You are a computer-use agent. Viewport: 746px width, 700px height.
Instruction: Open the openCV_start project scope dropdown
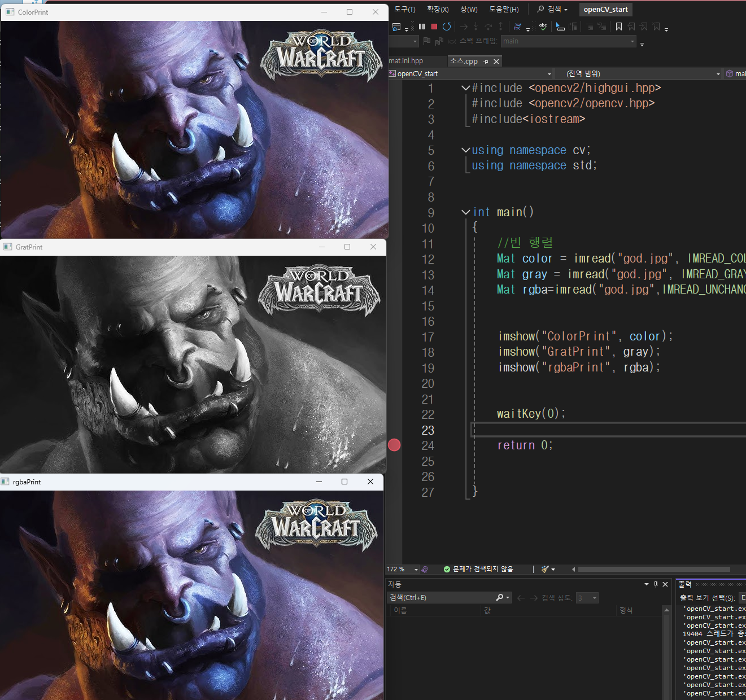pos(549,74)
